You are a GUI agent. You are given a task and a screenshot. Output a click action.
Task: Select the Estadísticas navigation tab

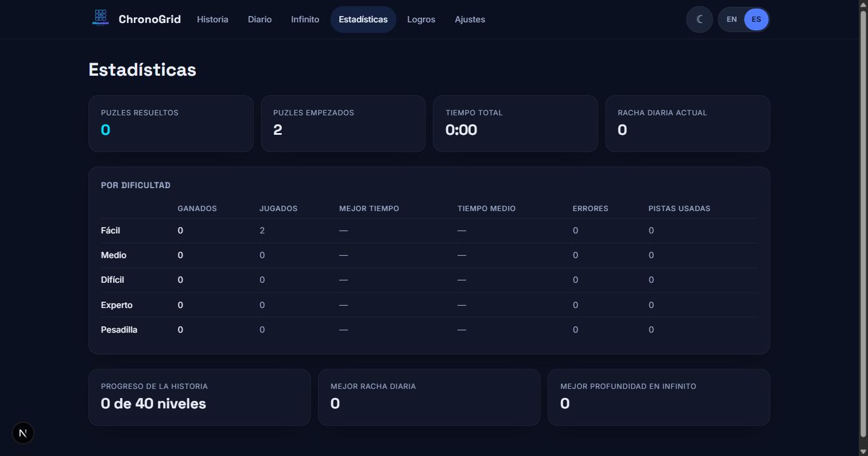pyautogui.click(x=363, y=20)
